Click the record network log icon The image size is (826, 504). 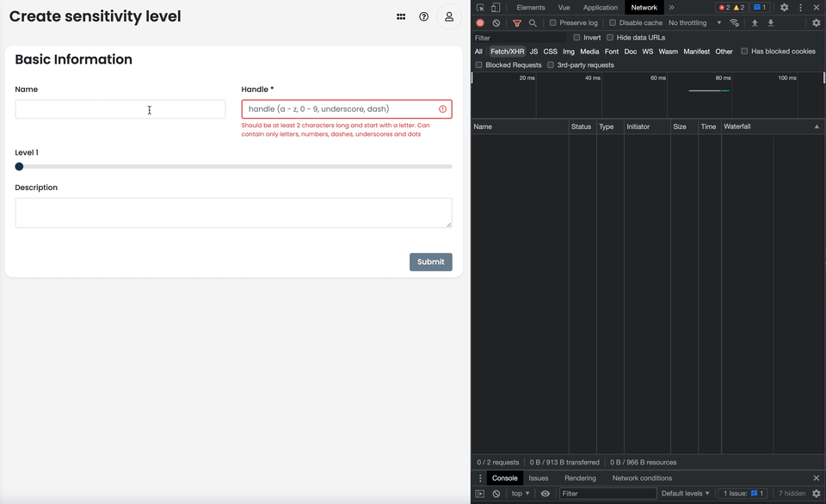click(480, 22)
